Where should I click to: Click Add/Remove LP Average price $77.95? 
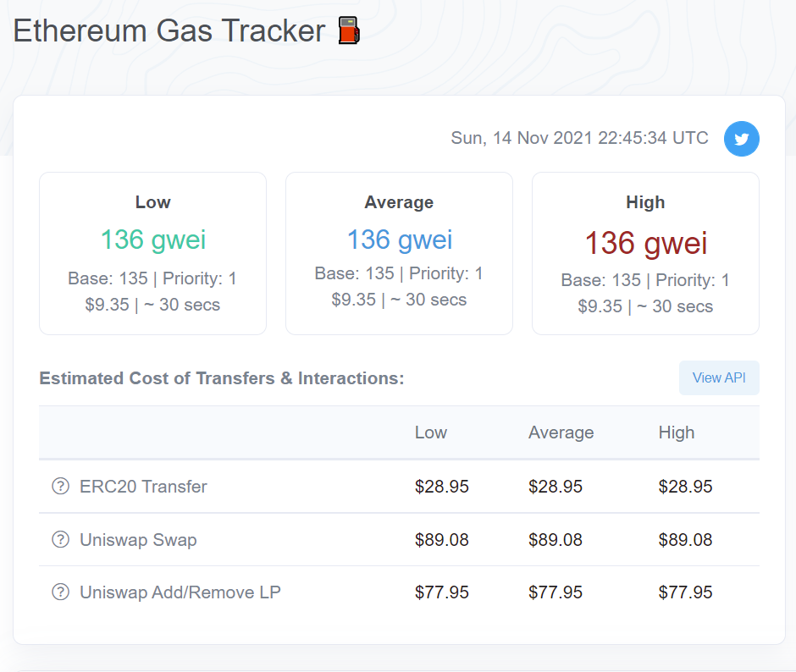tap(556, 592)
